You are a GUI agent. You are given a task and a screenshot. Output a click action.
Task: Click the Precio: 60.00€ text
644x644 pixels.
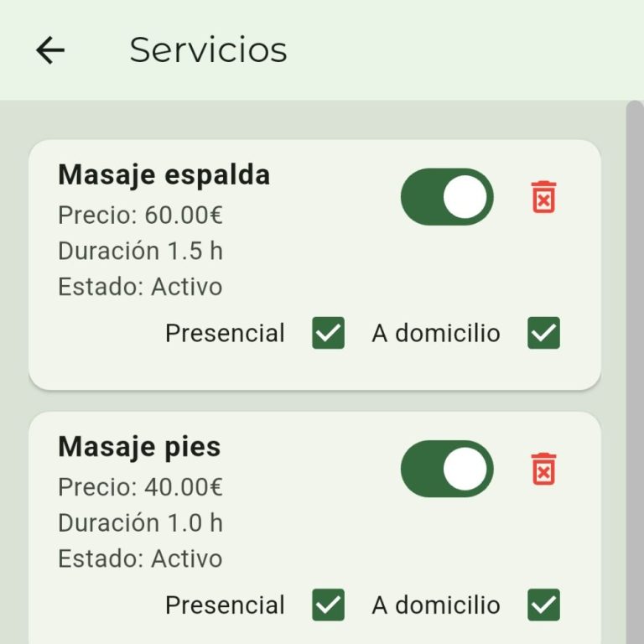(140, 216)
